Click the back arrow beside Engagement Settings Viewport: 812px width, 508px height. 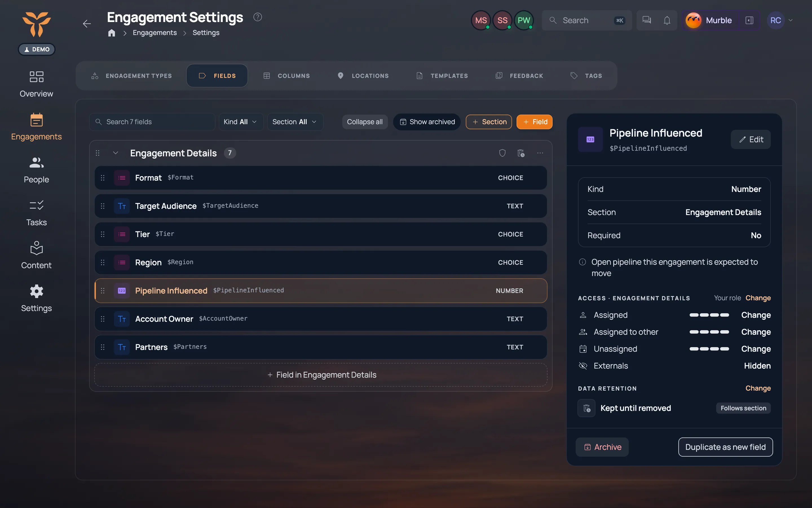point(87,23)
